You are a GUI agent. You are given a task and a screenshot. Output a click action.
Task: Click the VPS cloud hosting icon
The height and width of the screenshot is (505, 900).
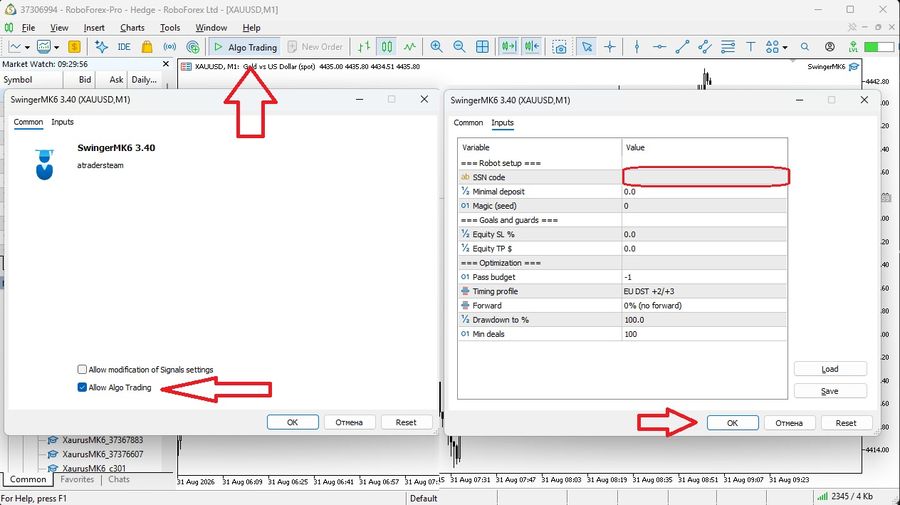(193, 47)
